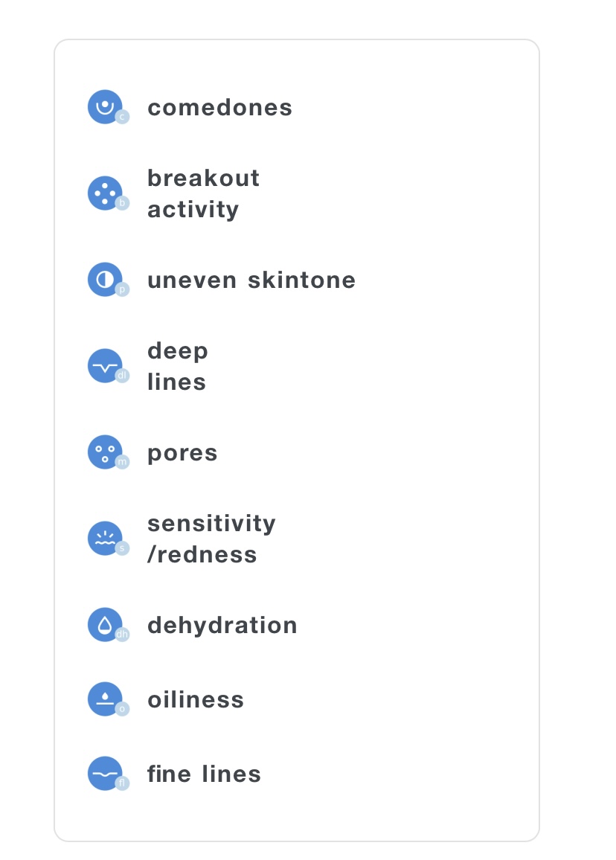
Task: Click the small "dh" badge on dehydration
Action: click(x=122, y=635)
